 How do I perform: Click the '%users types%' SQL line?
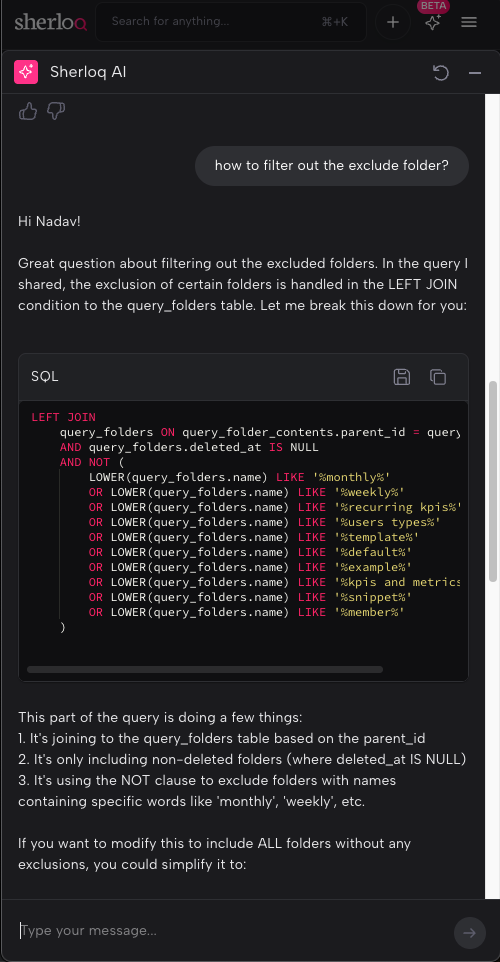pos(264,522)
